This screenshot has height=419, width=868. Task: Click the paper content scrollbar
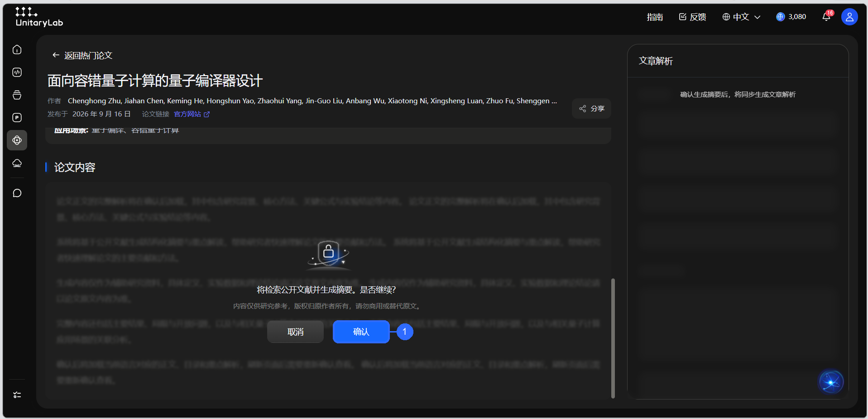pyautogui.click(x=613, y=338)
